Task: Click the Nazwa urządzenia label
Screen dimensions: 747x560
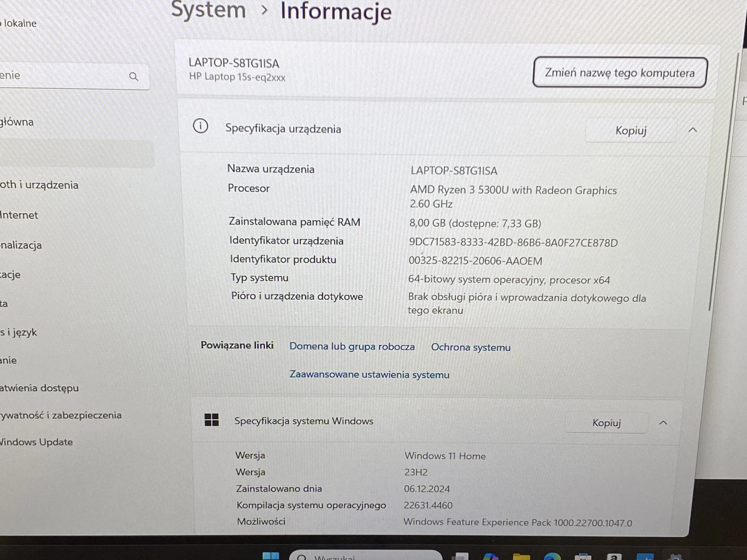Action: pos(271,169)
